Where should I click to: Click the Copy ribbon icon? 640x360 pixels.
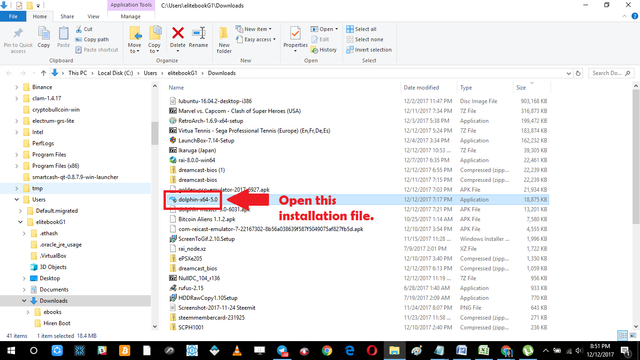pos(44,33)
